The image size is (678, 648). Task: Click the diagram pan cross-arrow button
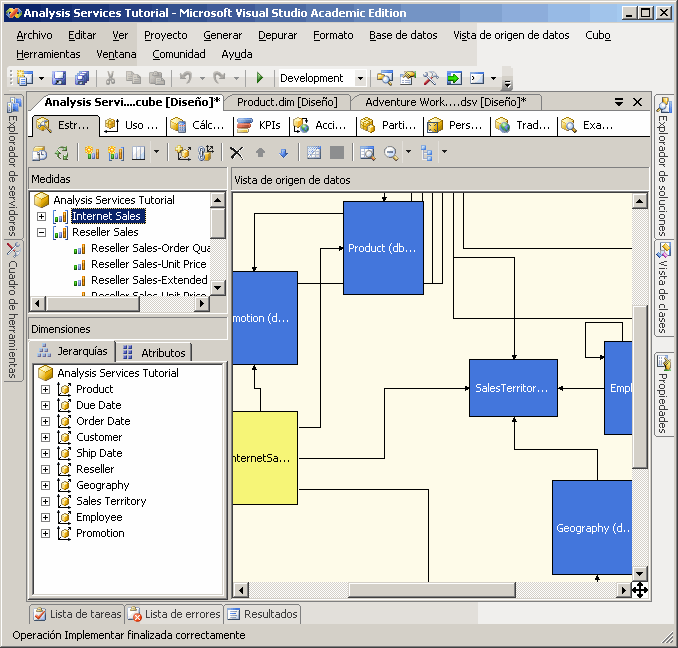pos(640,590)
